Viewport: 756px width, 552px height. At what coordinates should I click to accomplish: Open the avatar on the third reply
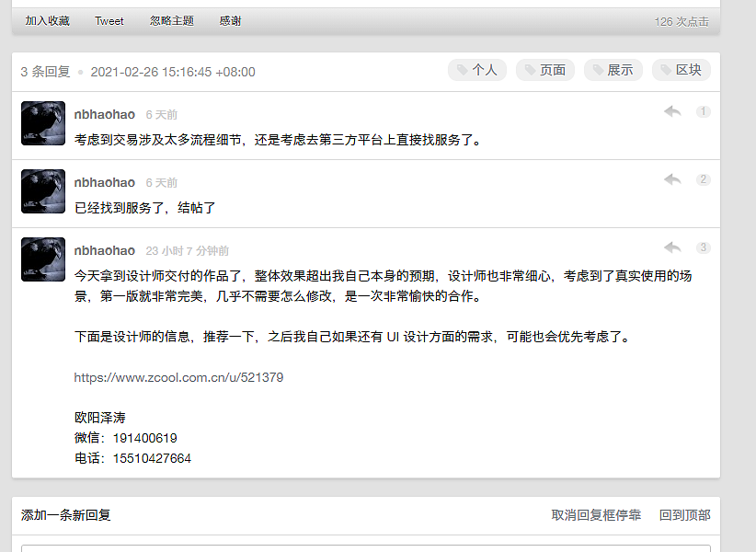[43, 259]
